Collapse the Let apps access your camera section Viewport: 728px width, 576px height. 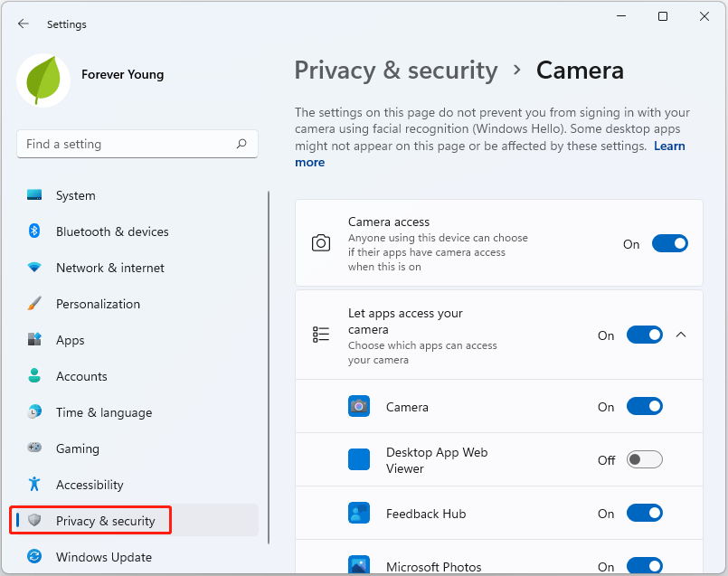point(681,334)
